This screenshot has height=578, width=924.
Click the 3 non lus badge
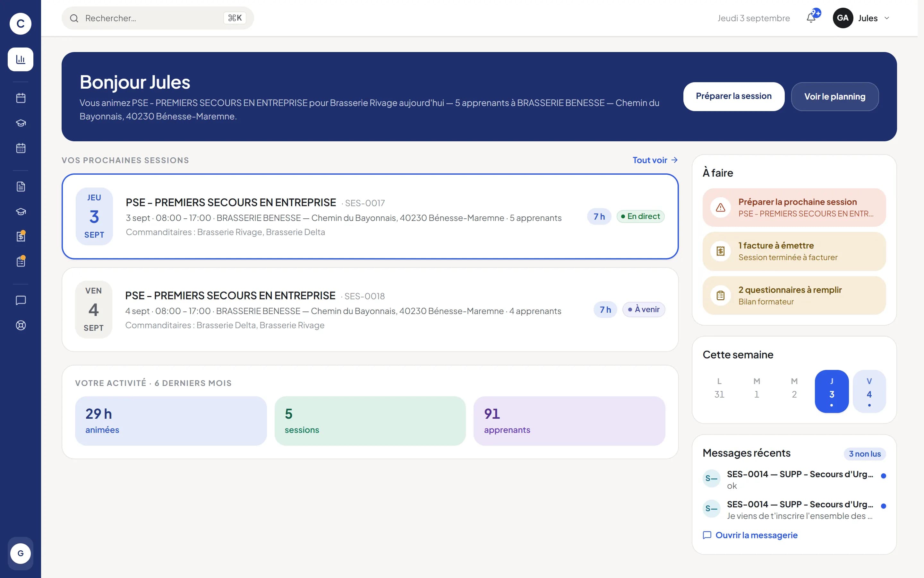coord(864,454)
